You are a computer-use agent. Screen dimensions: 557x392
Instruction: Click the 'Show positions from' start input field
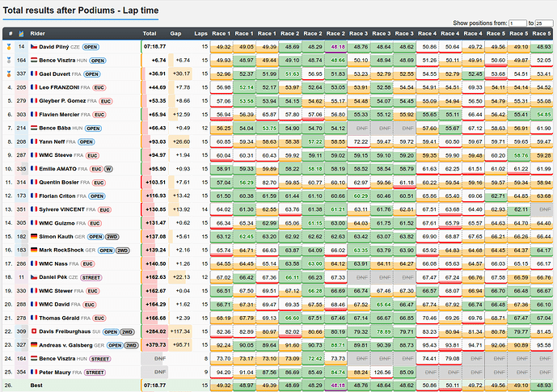tap(517, 23)
